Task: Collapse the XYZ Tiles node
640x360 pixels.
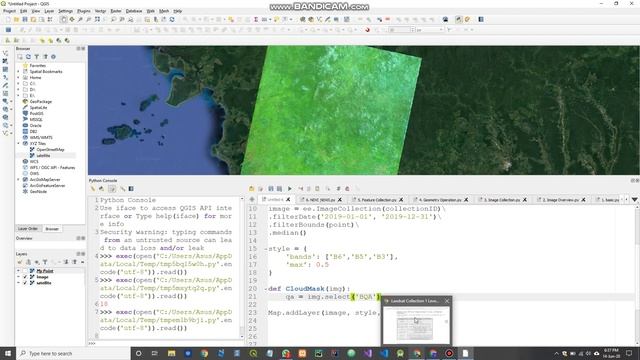Action: click(18, 144)
